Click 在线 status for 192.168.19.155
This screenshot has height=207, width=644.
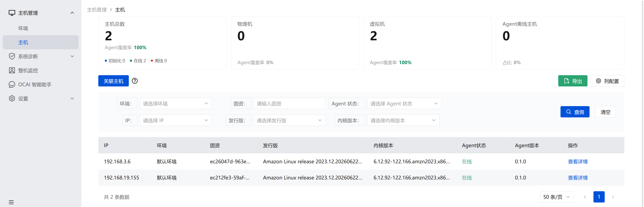pyautogui.click(x=467, y=178)
